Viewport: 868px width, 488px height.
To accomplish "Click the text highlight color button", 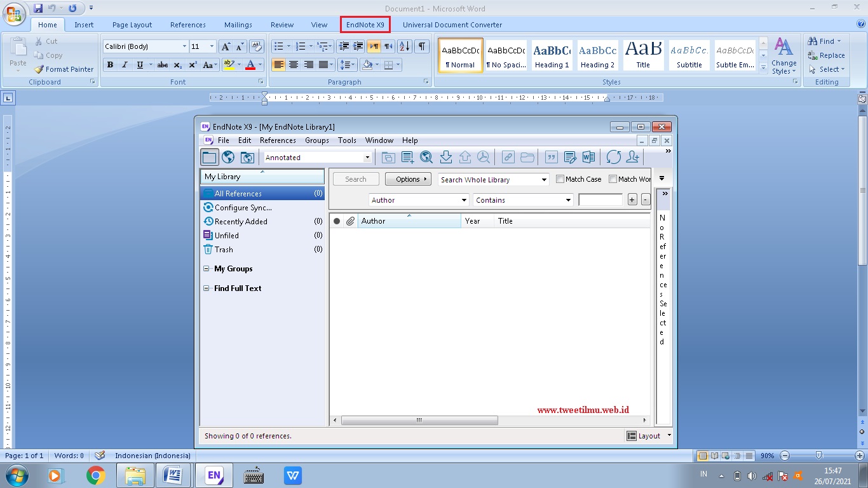I will (229, 65).
